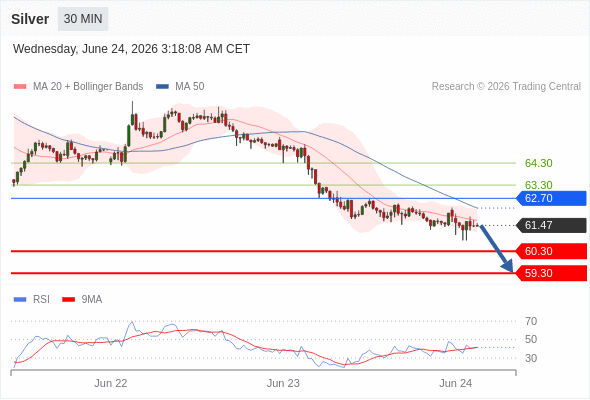Select the 62.70 blue pivot price tag
The height and width of the screenshot is (400, 590).
pos(551,198)
